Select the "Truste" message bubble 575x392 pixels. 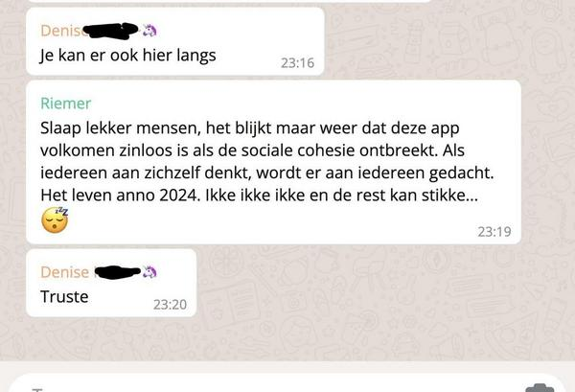(111, 283)
